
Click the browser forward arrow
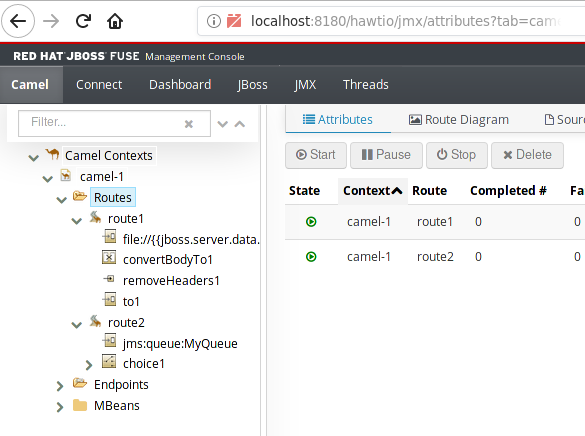(x=51, y=21)
